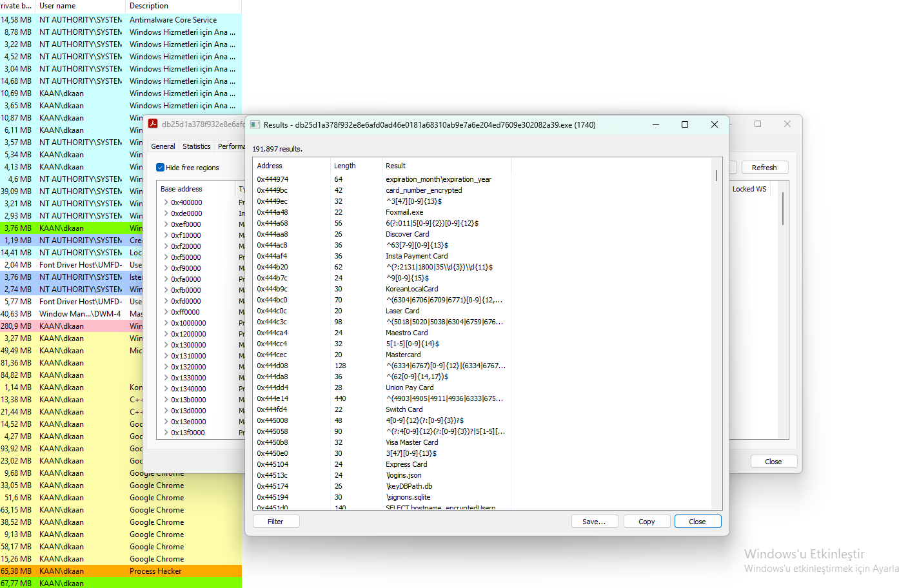Image resolution: width=899 pixels, height=588 pixels.
Task: Click the Save... button
Action: [x=595, y=522]
